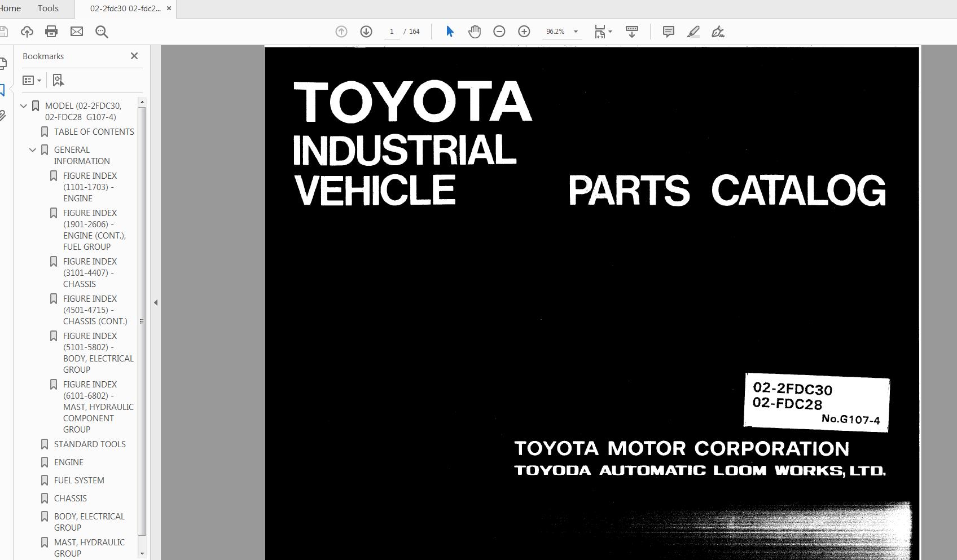Open FIGURE INDEX (5101-5802) BODY, ELECTRICAL bookmark
957x560 pixels.
click(98, 352)
